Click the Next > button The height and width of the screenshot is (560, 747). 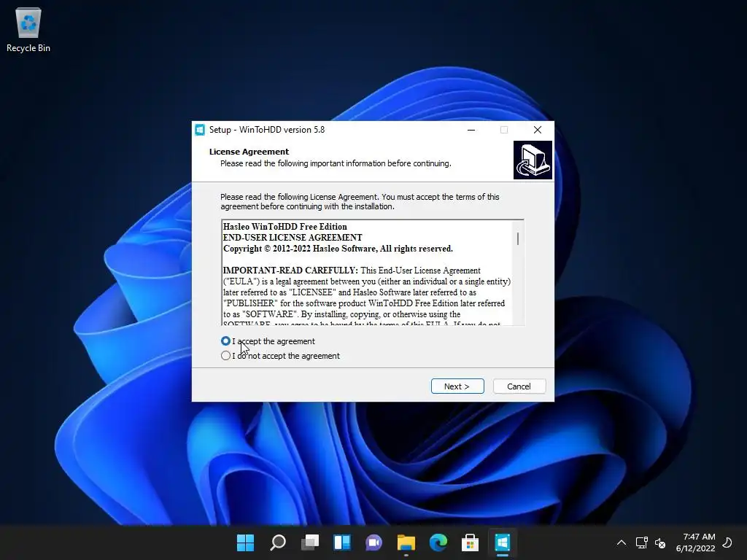[457, 386]
